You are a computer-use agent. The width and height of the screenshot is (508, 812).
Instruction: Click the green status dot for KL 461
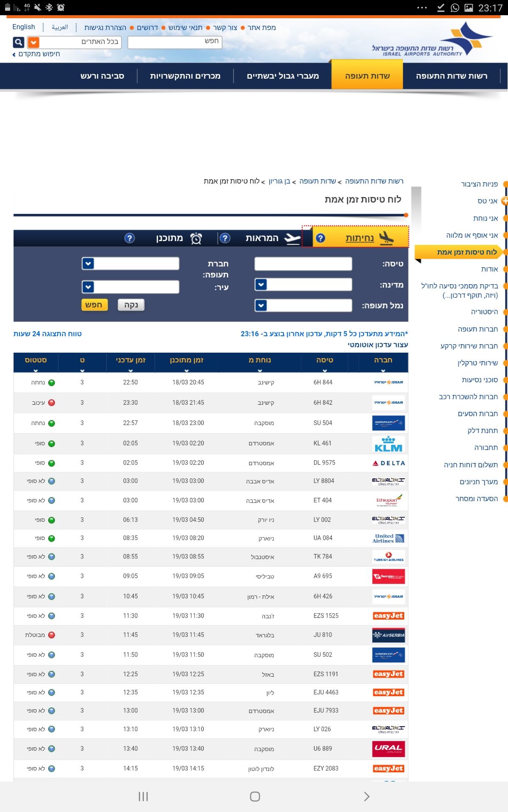[x=52, y=444]
